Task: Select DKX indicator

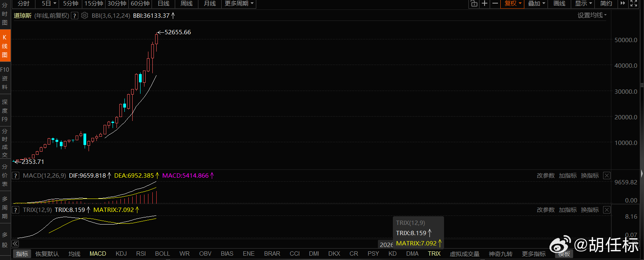Action: pyautogui.click(x=334, y=254)
